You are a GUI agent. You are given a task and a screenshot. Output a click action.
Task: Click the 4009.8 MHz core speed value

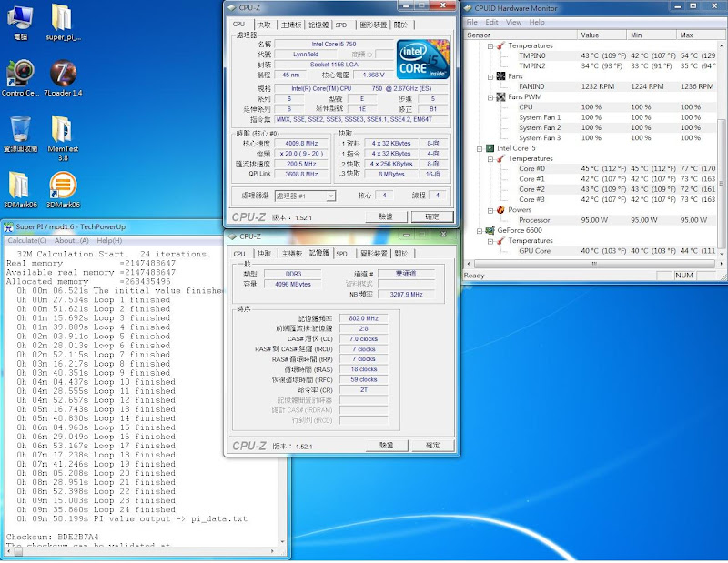301,144
